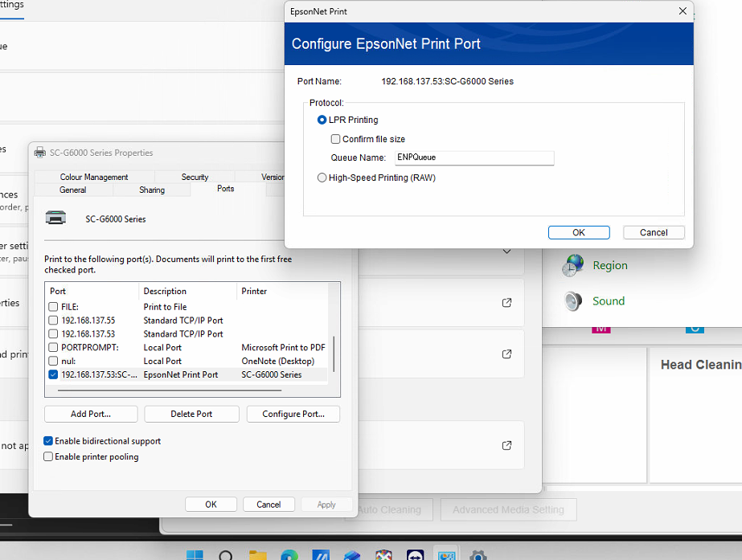Toggle Enable bidirectional support checkbox
The image size is (742, 560).
[47, 441]
